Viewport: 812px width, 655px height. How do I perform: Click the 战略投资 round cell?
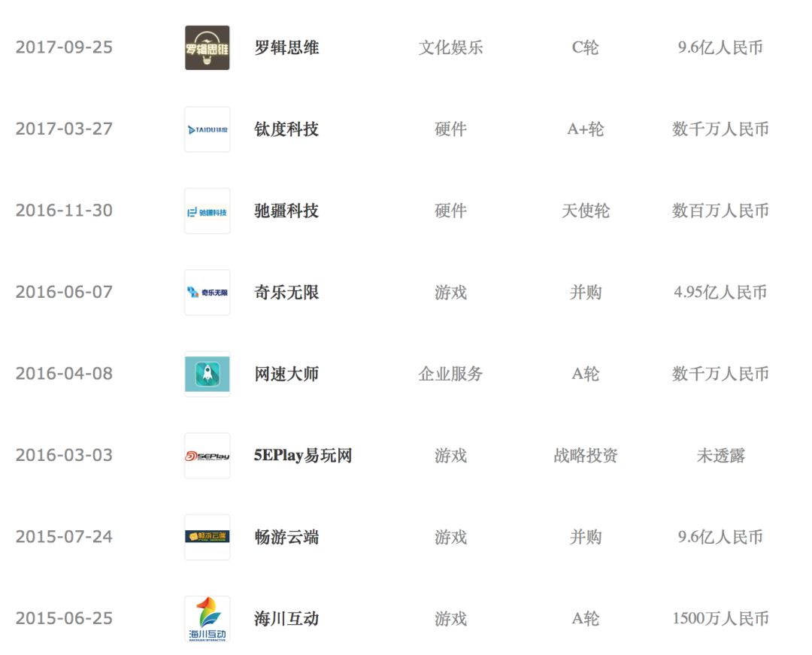coord(586,455)
